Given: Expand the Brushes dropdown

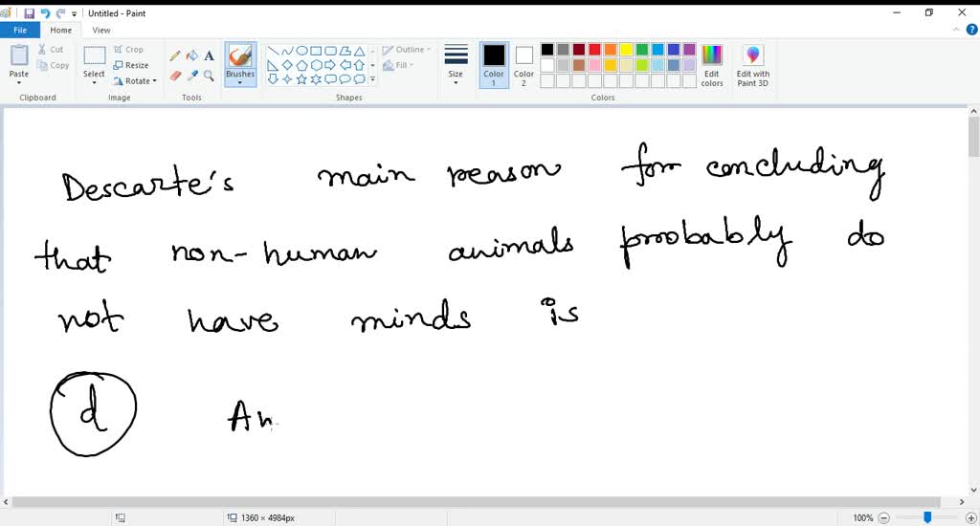Looking at the screenshot, I should 240,80.
